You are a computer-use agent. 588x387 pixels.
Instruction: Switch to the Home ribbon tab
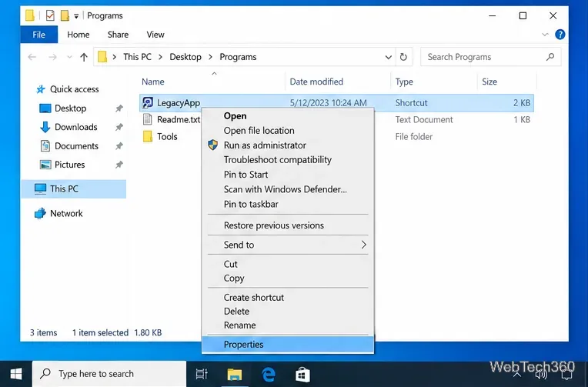click(79, 35)
